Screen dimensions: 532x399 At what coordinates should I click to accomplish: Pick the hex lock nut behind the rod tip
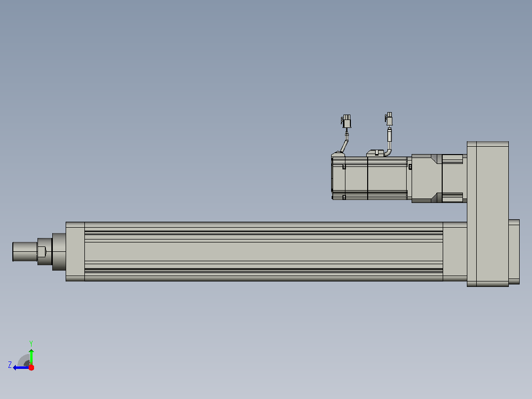[44, 252]
